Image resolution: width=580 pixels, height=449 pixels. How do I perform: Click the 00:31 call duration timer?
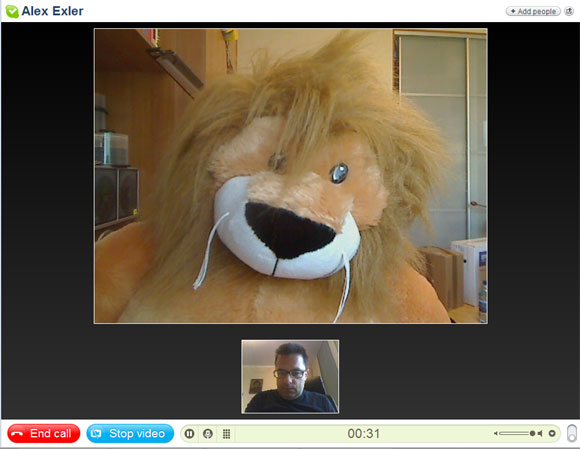click(x=364, y=433)
